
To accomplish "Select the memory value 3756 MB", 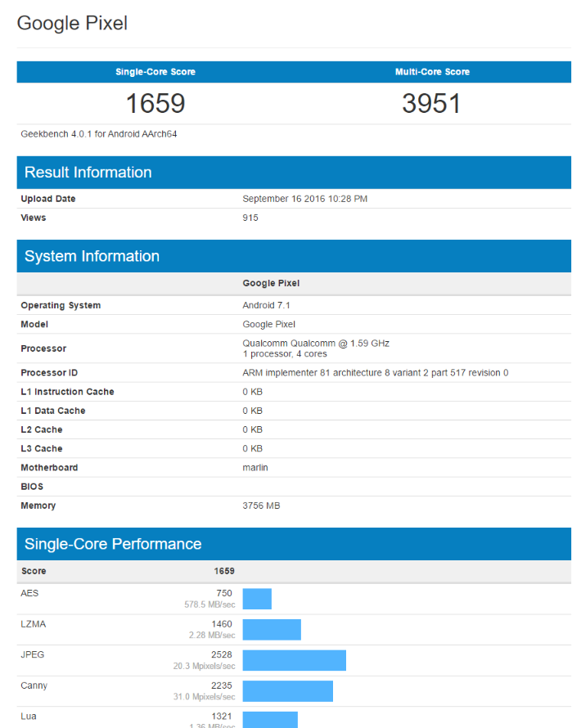I will (261, 506).
